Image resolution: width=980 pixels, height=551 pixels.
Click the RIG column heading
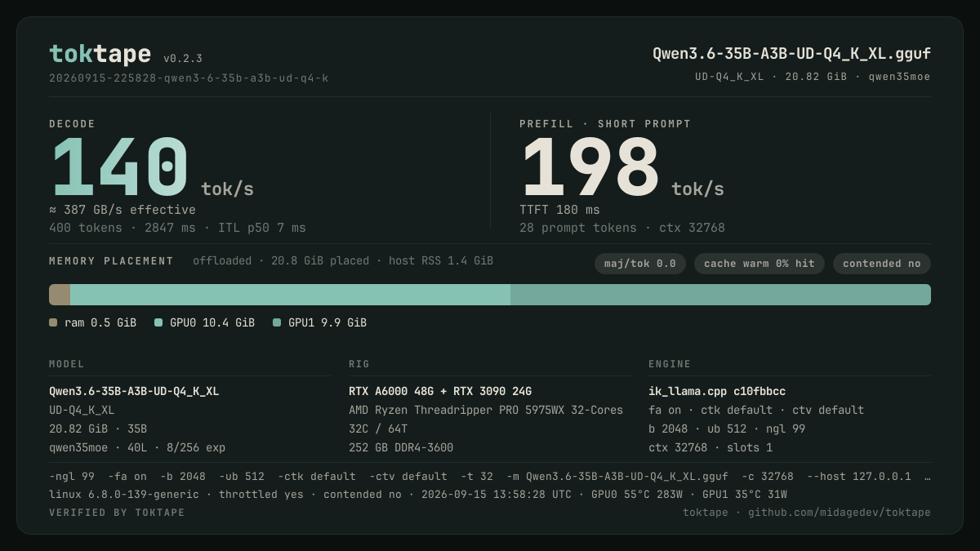[x=359, y=364]
